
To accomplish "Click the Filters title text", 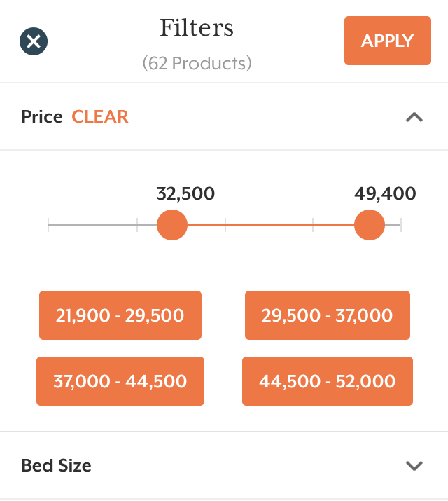I will pyautogui.click(x=197, y=28).
